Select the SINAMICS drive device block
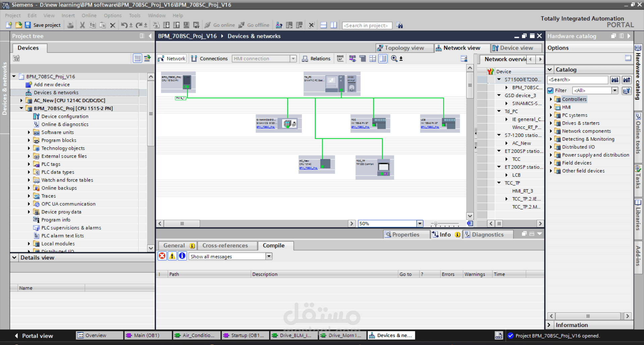The height and width of the screenshot is (345, 644). [x=278, y=124]
